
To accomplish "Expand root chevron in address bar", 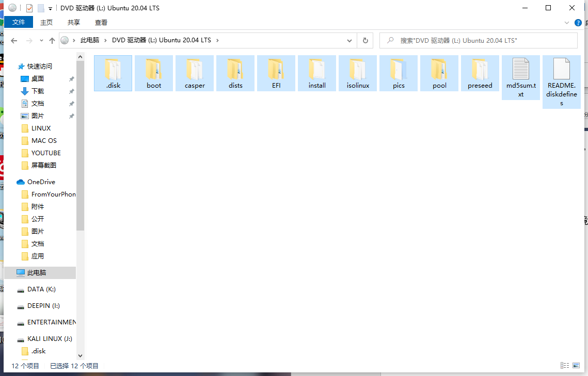I will (74, 40).
